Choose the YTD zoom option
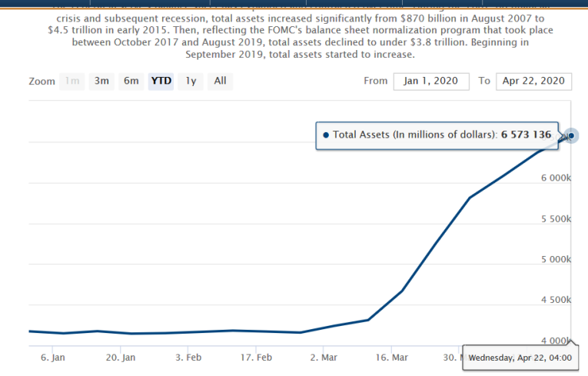 161,81
